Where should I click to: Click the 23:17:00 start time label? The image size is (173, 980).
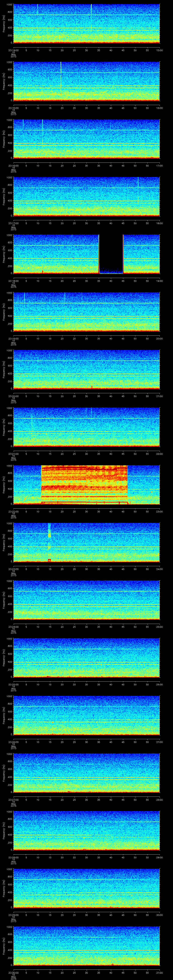[13, 223]
